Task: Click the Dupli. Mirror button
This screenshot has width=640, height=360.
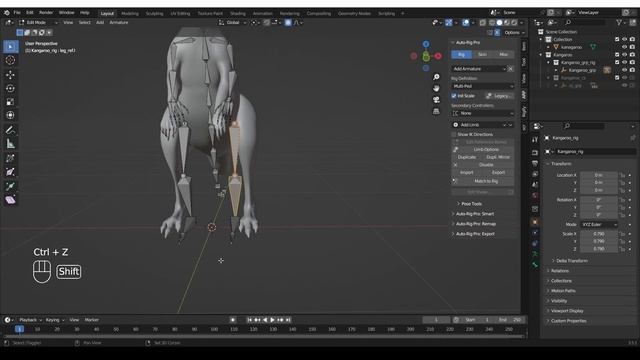Action: tap(498, 157)
